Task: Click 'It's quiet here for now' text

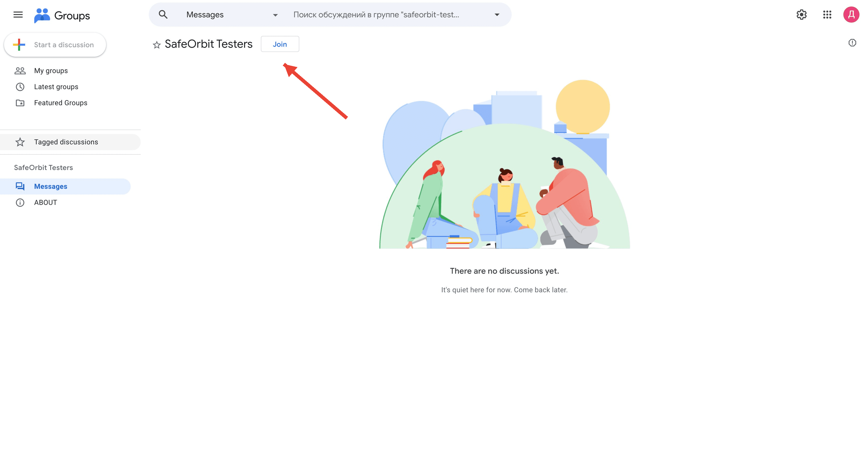Action: coord(504,290)
